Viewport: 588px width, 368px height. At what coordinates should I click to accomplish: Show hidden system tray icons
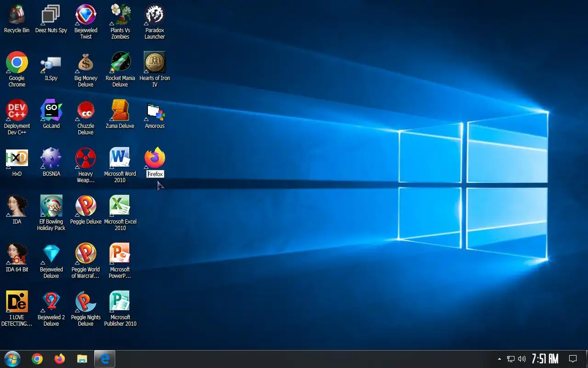click(x=499, y=359)
